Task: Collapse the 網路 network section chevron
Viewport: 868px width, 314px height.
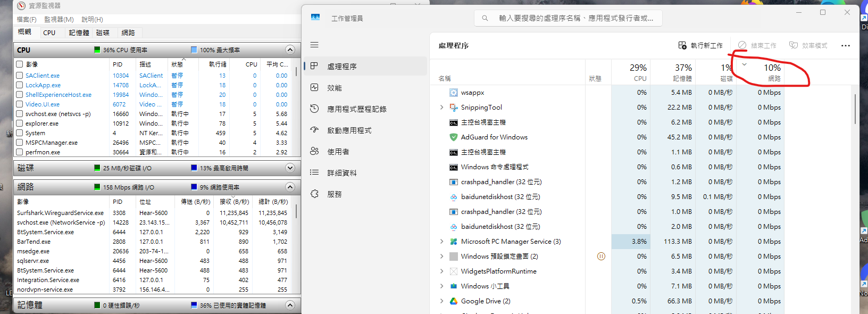Action: coord(290,187)
